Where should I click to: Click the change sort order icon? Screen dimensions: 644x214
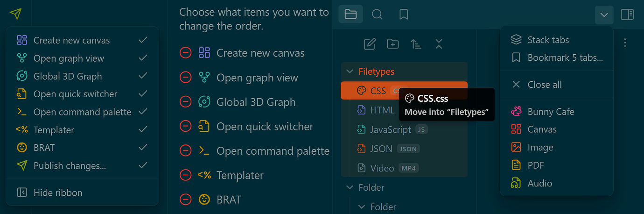pyautogui.click(x=416, y=44)
